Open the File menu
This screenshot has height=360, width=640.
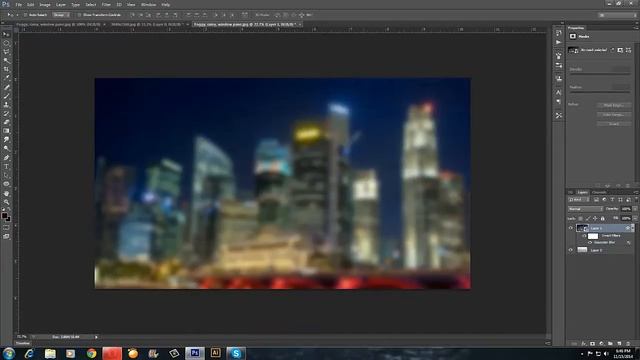click(18, 4)
